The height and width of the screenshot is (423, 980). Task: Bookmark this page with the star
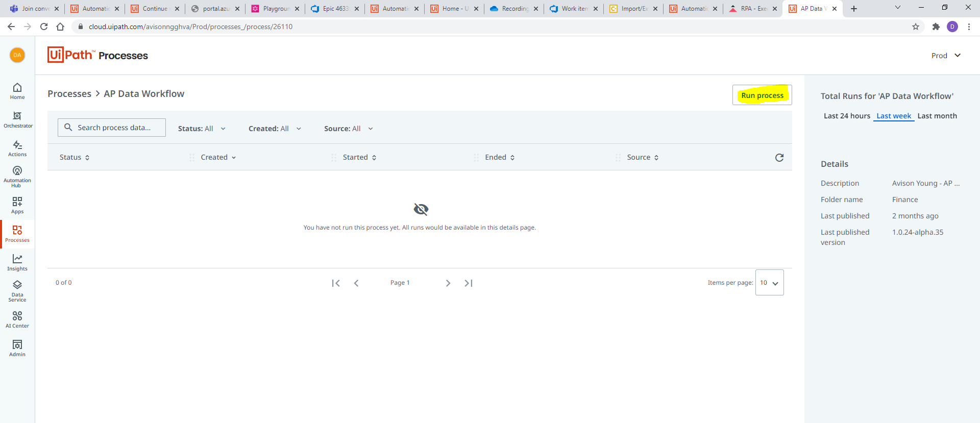(916, 27)
